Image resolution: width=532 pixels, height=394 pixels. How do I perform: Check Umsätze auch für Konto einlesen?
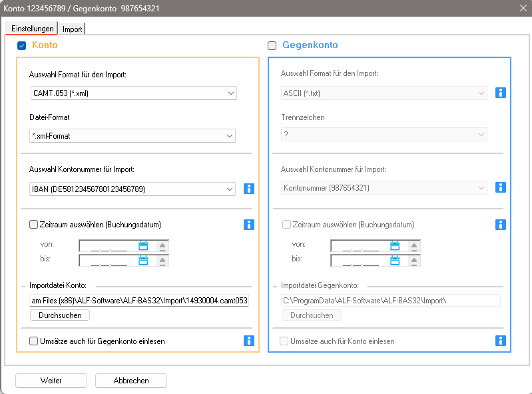click(x=284, y=341)
